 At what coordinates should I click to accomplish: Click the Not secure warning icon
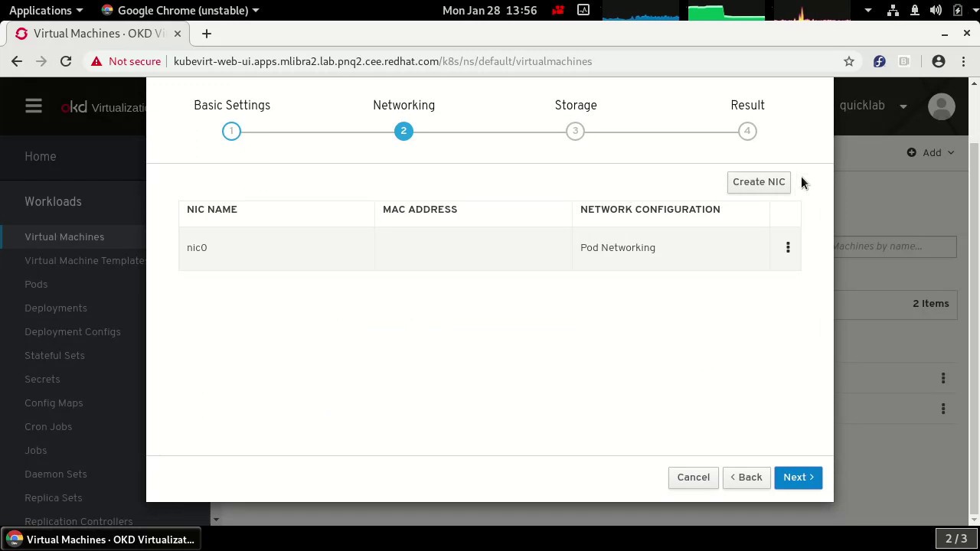click(96, 61)
